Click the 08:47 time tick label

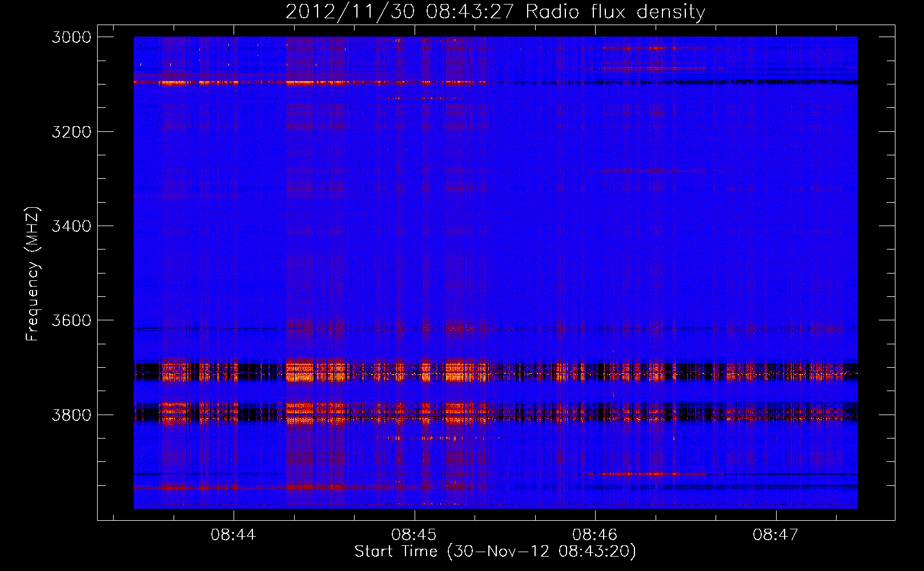point(776,534)
